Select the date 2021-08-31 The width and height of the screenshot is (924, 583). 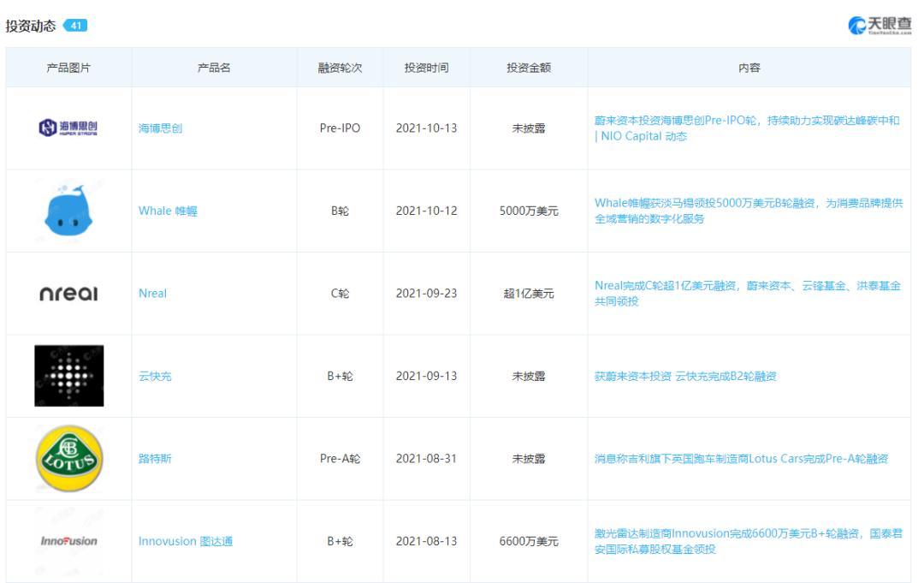pos(427,459)
